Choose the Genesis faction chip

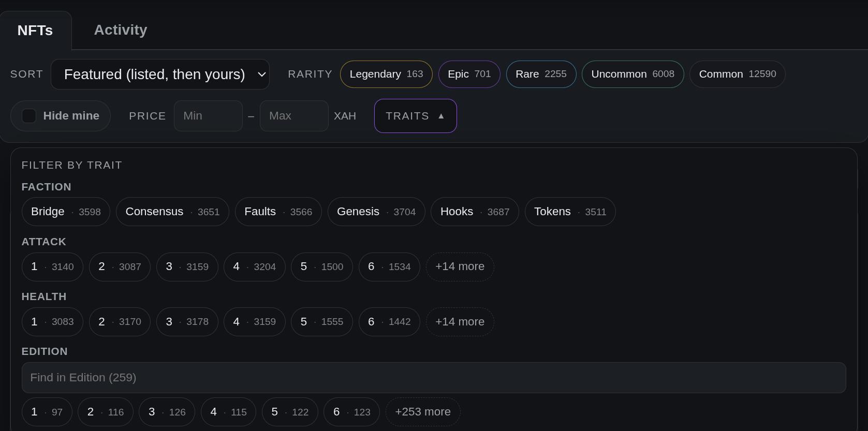(376, 212)
